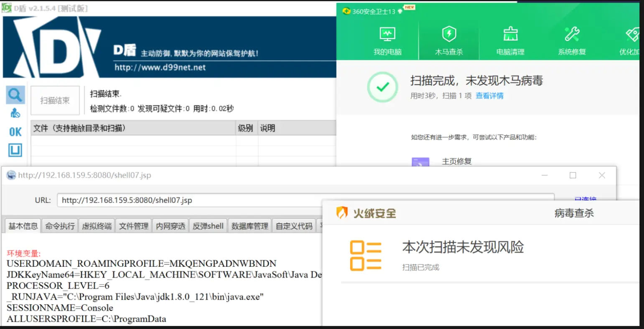Viewport: 644px width, 329px height.
Task: Select the OK icon in D盾 sidebar
Action: coord(15,132)
